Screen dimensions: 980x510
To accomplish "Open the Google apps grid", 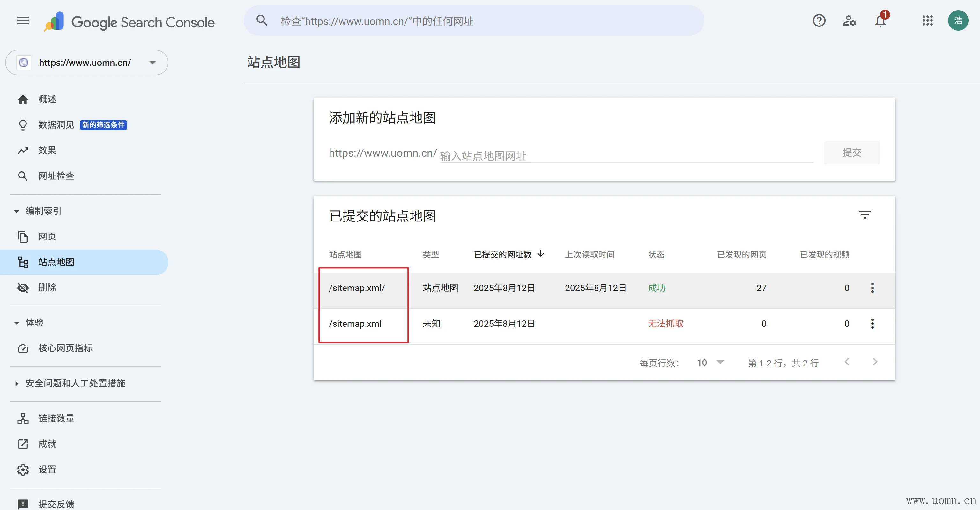I will pyautogui.click(x=927, y=20).
